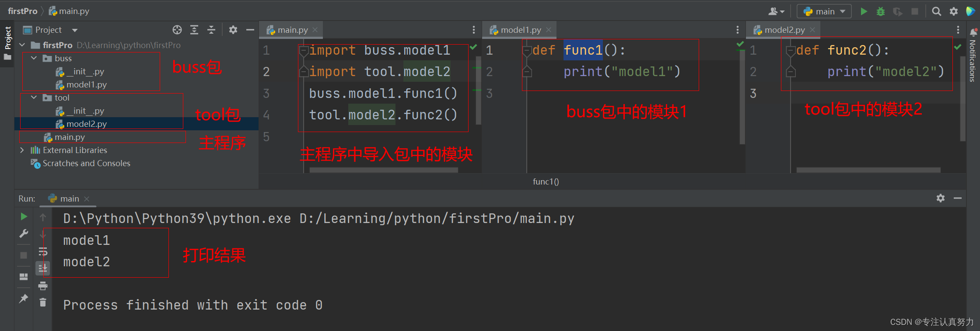
Task: Expand External Libraries node
Action: pos(22,150)
